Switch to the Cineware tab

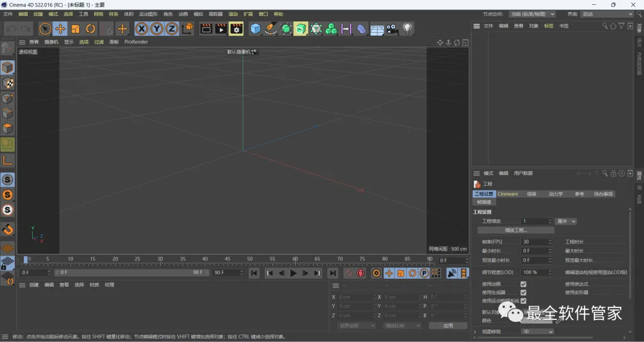click(x=507, y=194)
